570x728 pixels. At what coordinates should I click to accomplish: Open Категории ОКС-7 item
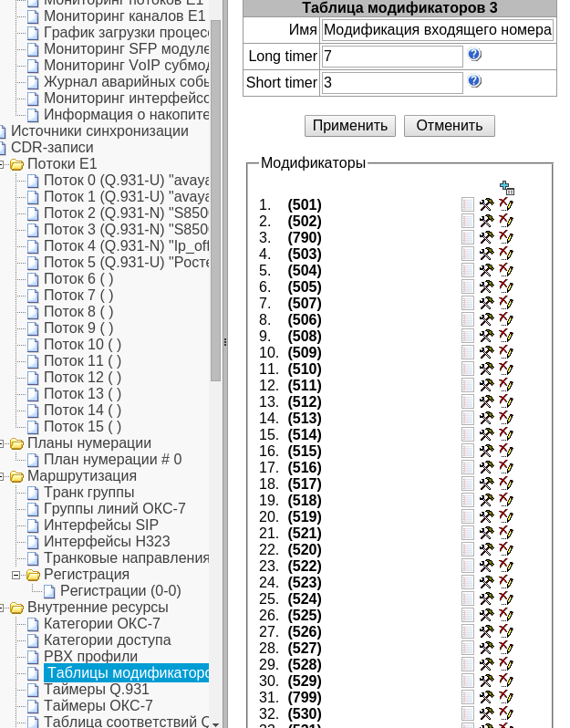coord(101,623)
